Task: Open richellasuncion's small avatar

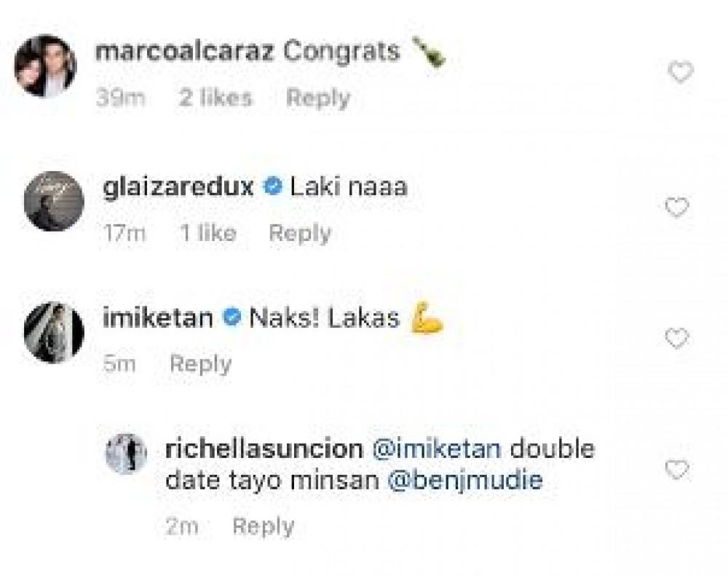Action: coord(126,454)
